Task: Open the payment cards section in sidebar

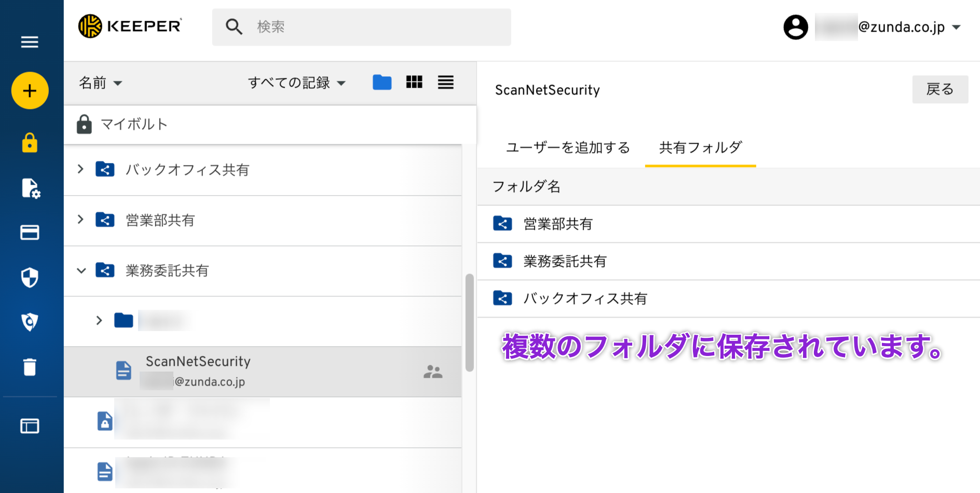Action: pos(30,232)
